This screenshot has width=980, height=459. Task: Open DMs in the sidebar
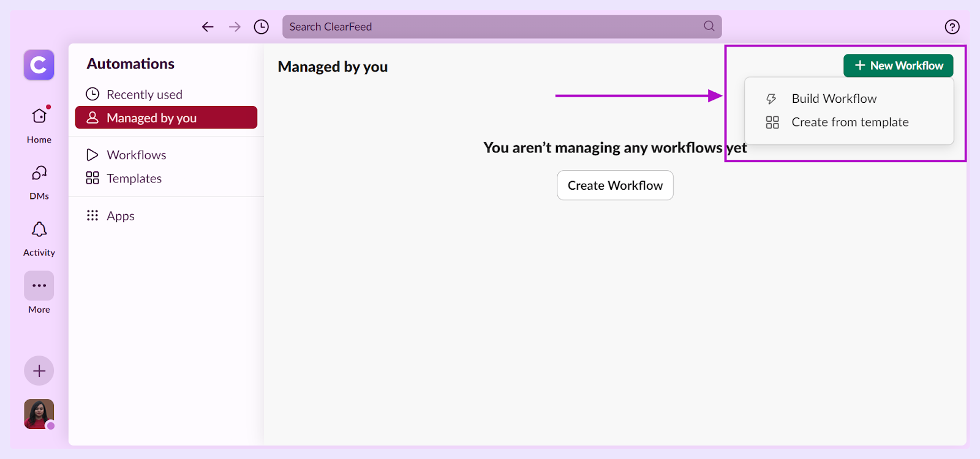(39, 182)
